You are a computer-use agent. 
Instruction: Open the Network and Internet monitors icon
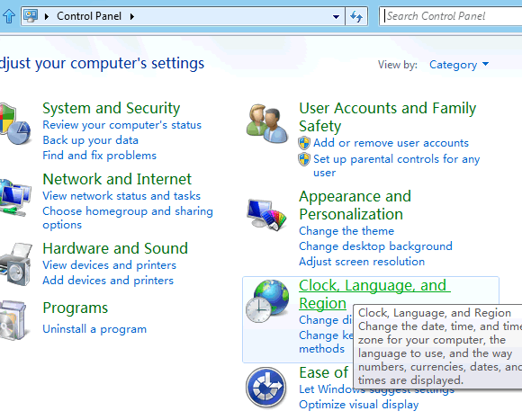tap(14, 198)
